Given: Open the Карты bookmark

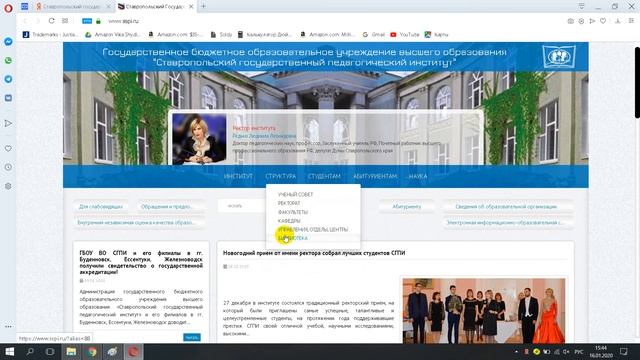Looking at the screenshot, I should [436, 35].
